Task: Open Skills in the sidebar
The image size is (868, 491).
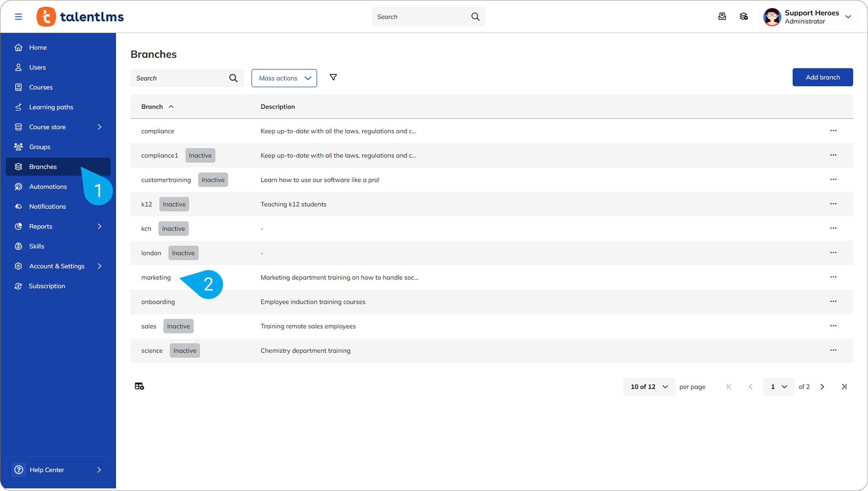Action: [37, 246]
